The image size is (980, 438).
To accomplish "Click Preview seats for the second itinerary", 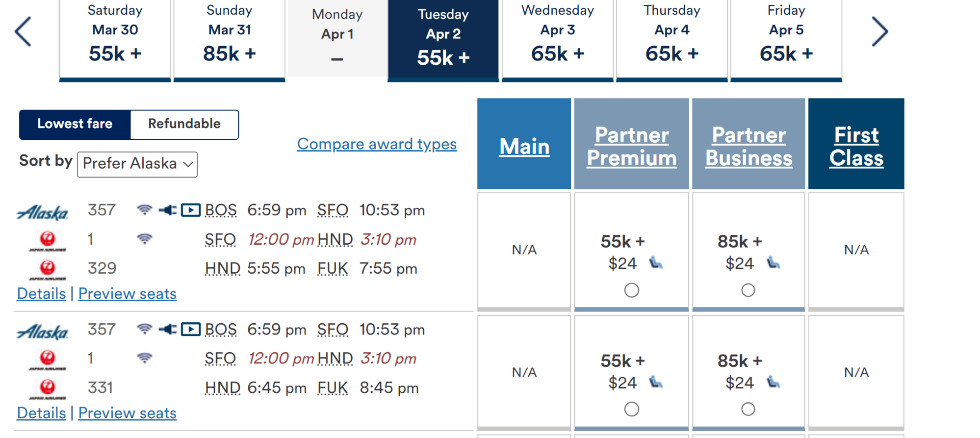I will pos(127,413).
